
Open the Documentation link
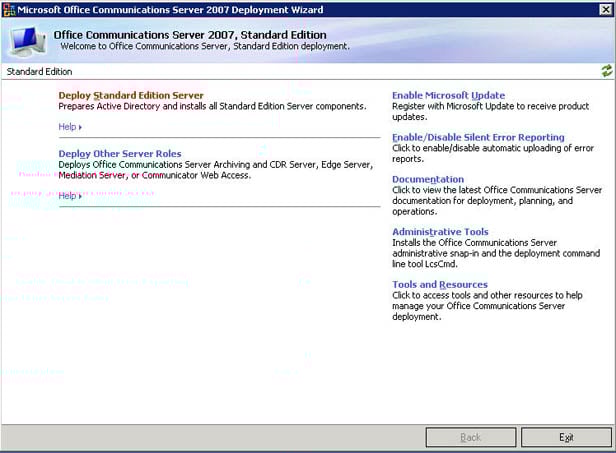(x=428, y=179)
